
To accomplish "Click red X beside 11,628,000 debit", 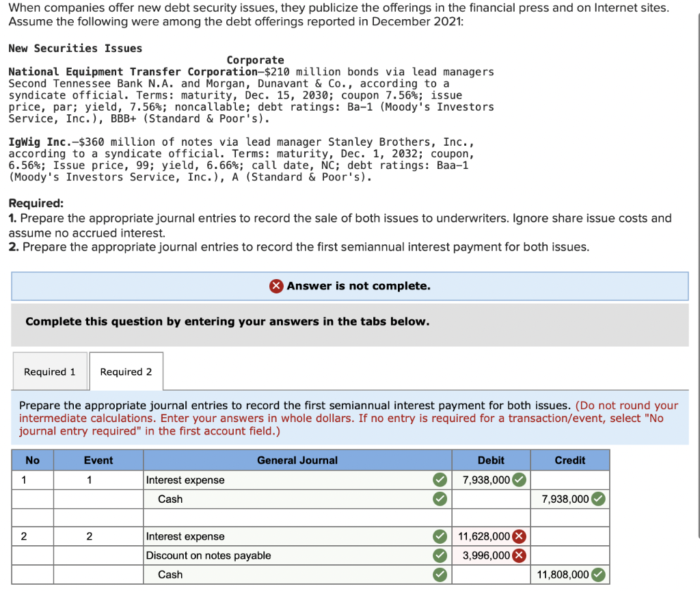I will pyautogui.click(x=519, y=536).
